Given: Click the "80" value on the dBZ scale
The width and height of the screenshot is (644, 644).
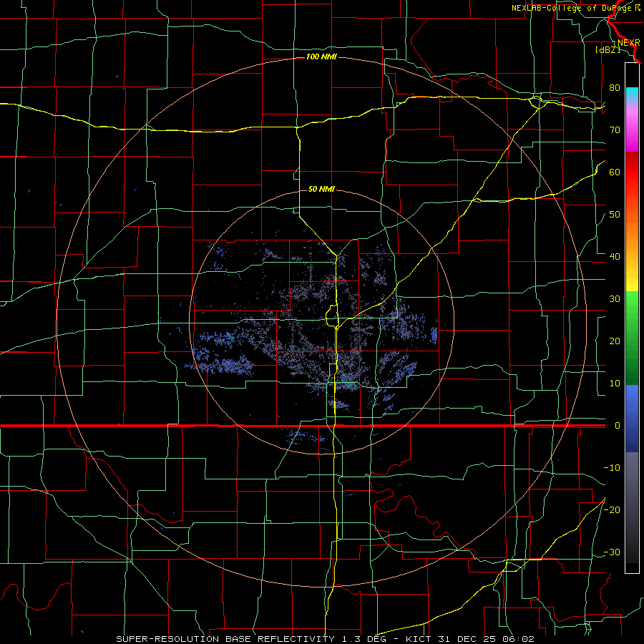Looking at the screenshot, I should (615, 88).
